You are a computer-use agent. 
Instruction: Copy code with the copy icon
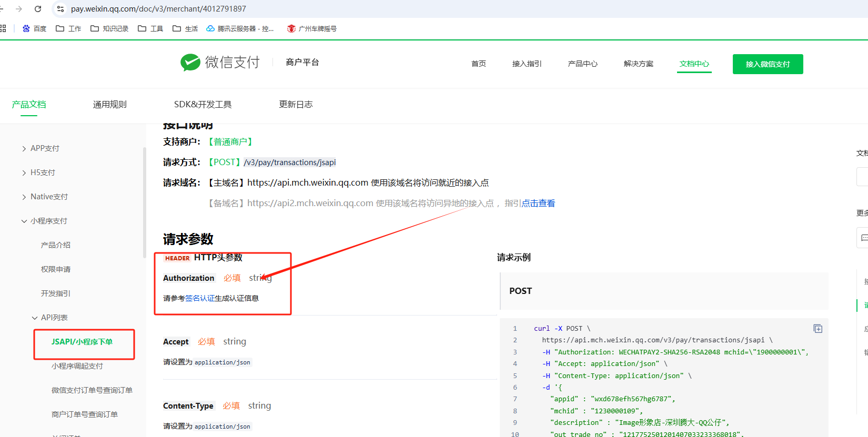[818, 329]
